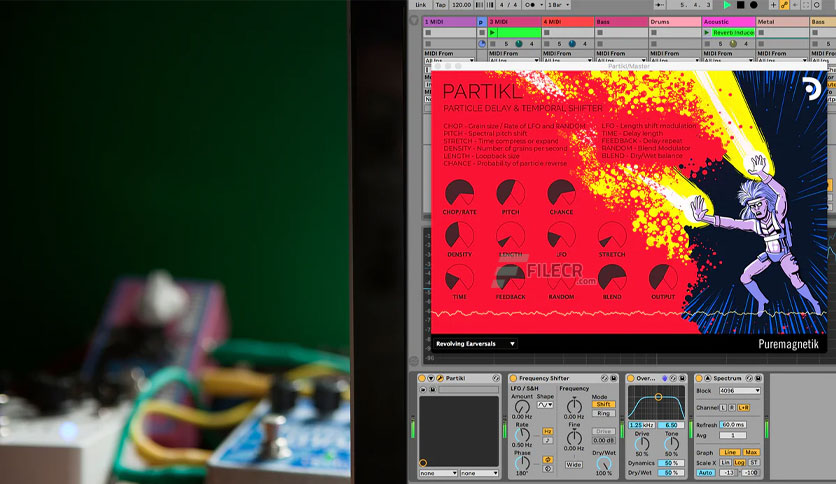Click the Partikl wrench configure icon

(x=440, y=378)
